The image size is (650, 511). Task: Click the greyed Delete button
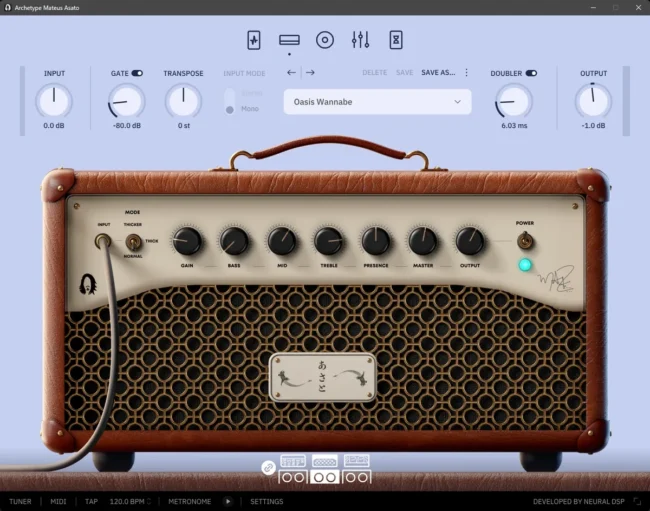pyautogui.click(x=374, y=73)
